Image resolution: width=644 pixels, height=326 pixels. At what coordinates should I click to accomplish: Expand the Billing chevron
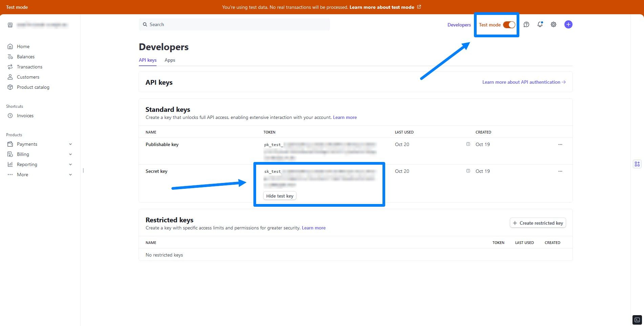(70, 154)
